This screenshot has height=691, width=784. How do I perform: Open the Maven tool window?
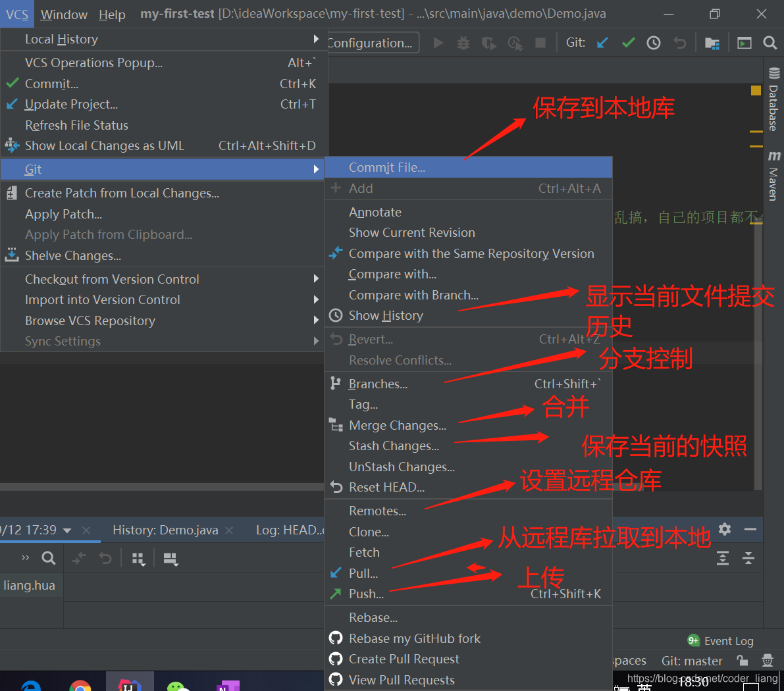click(x=773, y=175)
